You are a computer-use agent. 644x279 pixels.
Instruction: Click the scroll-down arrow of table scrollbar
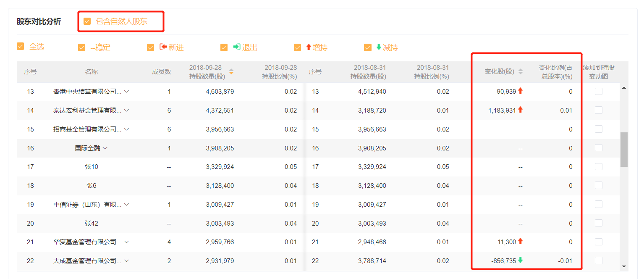coord(624,266)
